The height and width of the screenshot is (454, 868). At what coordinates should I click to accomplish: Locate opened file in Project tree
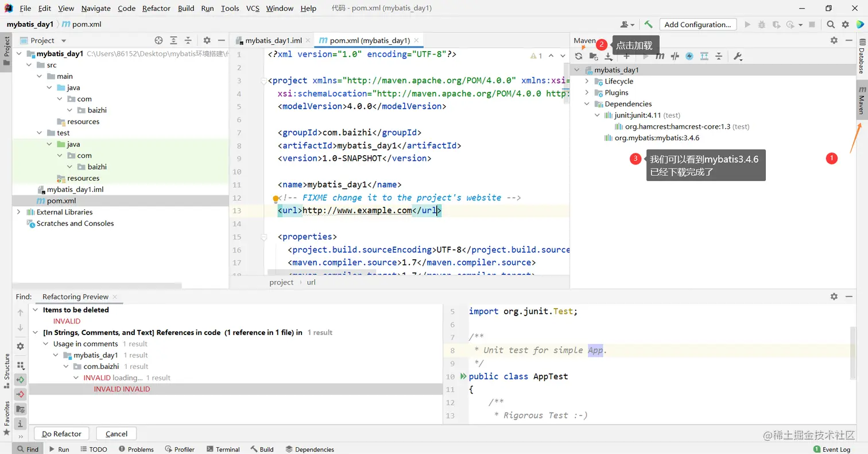(x=159, y=40)
